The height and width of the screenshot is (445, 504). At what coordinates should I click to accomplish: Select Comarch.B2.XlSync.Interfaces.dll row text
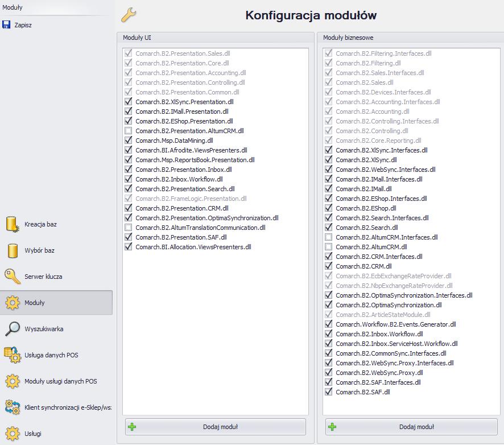click(x=382, y=150)
